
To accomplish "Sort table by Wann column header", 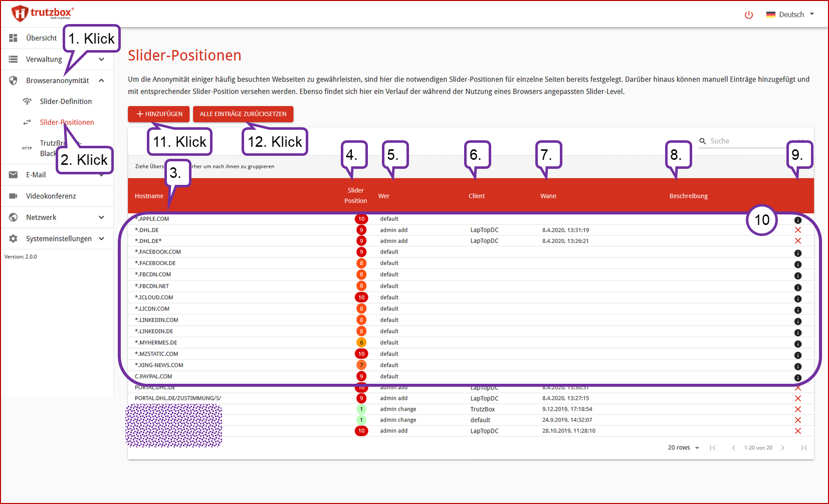I will (x=548, y=196).
